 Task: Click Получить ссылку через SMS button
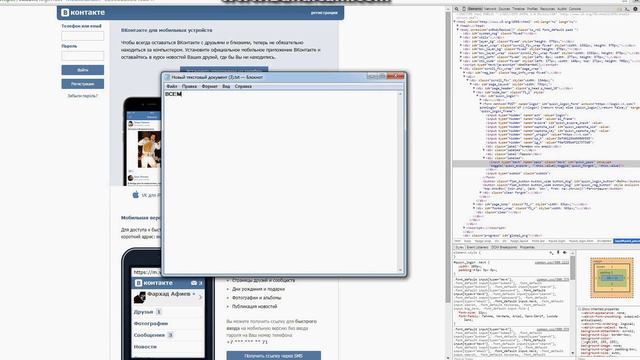click(x=273, y=356)
